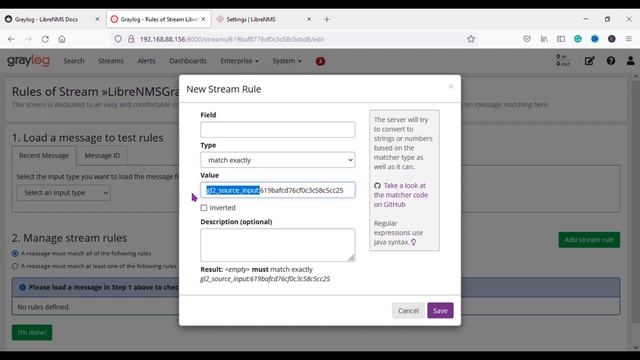Open Dashboards in the navigation bar
Viewport: 640px width, 360px height.
188,61
